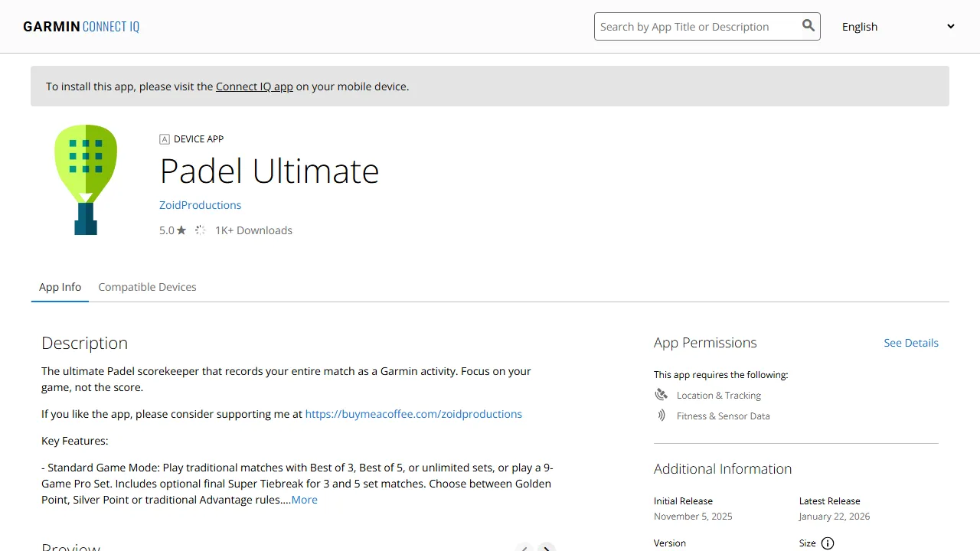This screenshot has height=551, width=980.
Task: Open the English language dropdown
Action: pos(897,27)
